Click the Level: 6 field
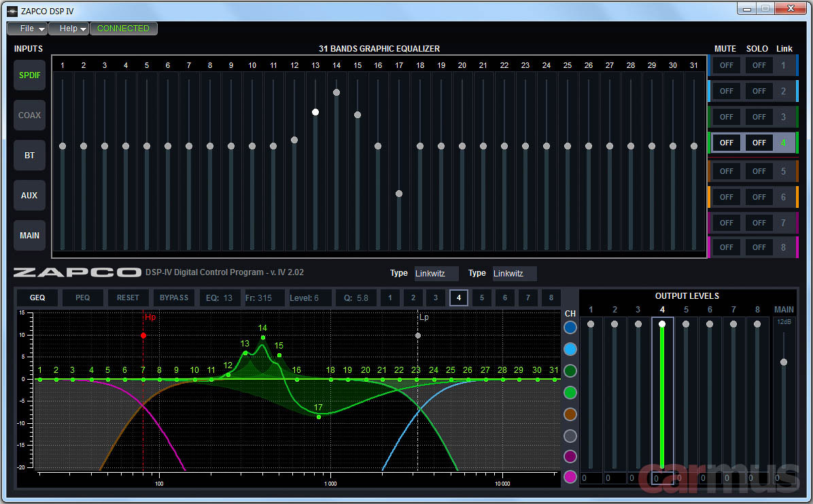 (309, 298)
